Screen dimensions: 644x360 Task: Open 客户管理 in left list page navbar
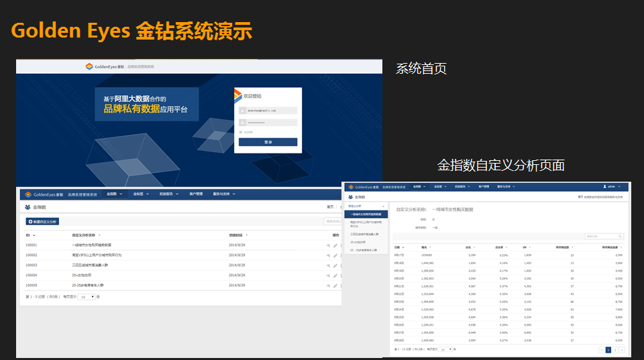click(196, 194)
